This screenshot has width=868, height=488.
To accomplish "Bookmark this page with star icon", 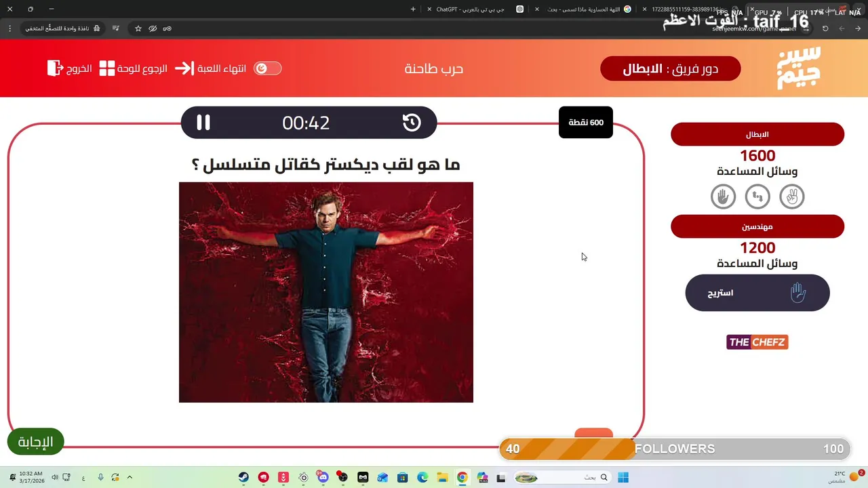I will coord(138,28).
